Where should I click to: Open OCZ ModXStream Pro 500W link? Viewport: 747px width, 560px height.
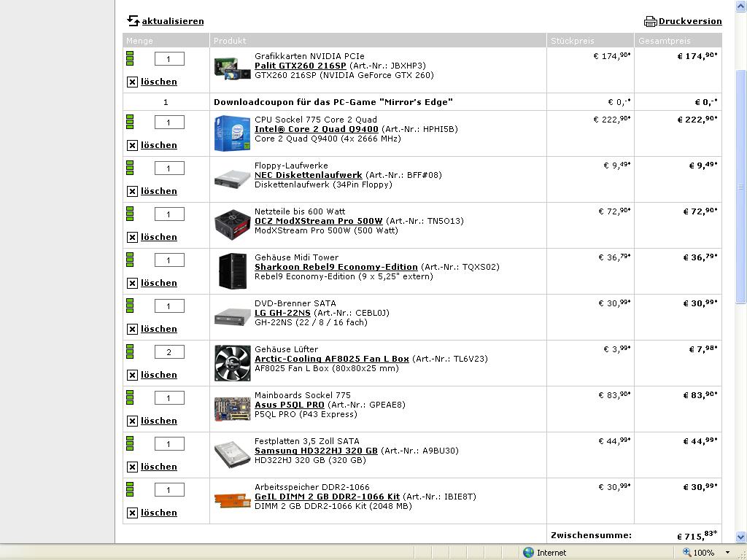318,221
